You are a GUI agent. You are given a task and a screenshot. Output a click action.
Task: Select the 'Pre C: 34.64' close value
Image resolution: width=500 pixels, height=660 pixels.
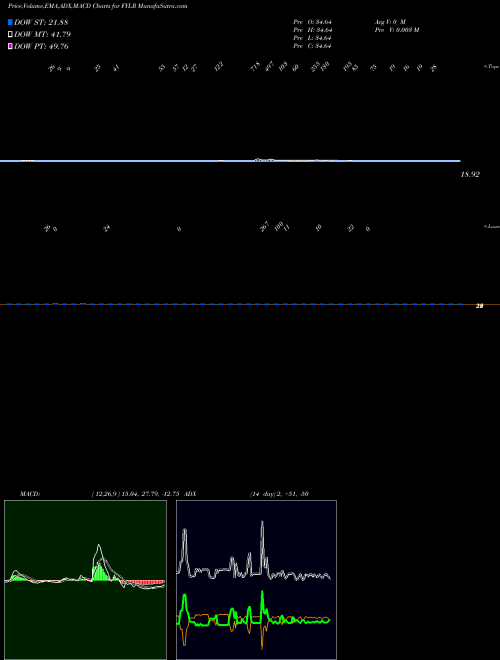pos(313,46)
